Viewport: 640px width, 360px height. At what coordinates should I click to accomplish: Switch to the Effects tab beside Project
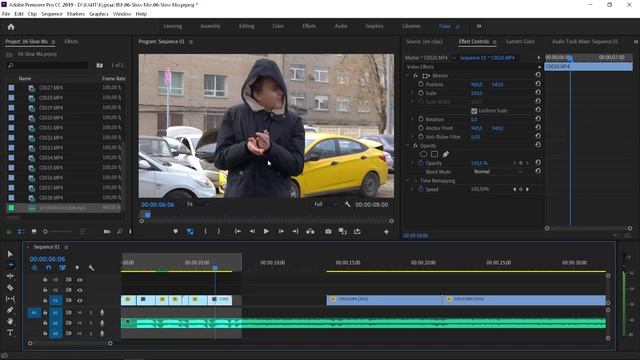point(71,41)
